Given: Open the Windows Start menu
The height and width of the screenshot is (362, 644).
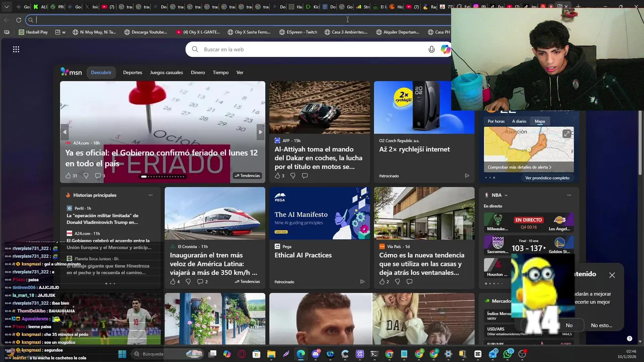Looking at the screenshot, I should tap(122, 354).
